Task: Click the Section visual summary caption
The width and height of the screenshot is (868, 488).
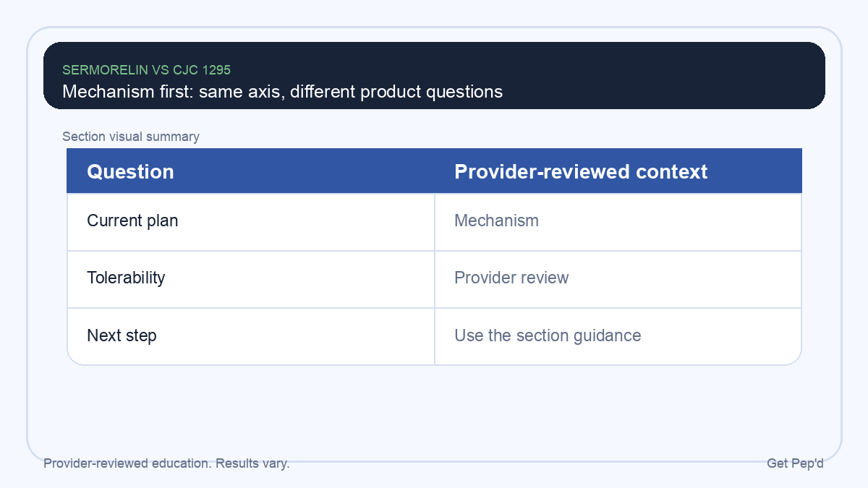Action: [x=131, y=137]
